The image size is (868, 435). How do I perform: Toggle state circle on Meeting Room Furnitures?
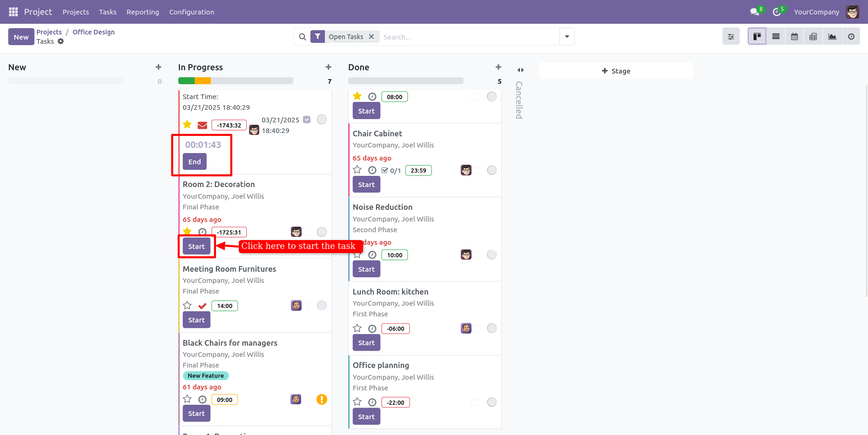tap(322, 305)
